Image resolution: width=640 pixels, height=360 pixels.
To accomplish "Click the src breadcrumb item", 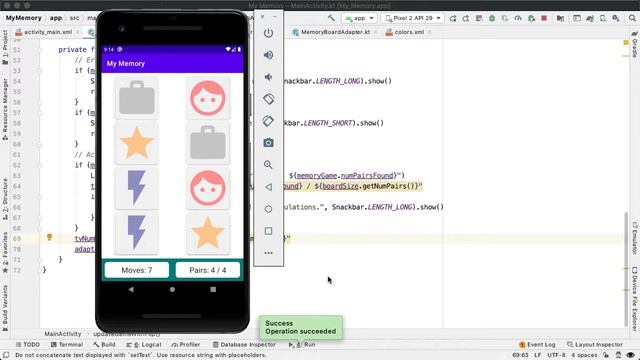I will coord(74,18).
